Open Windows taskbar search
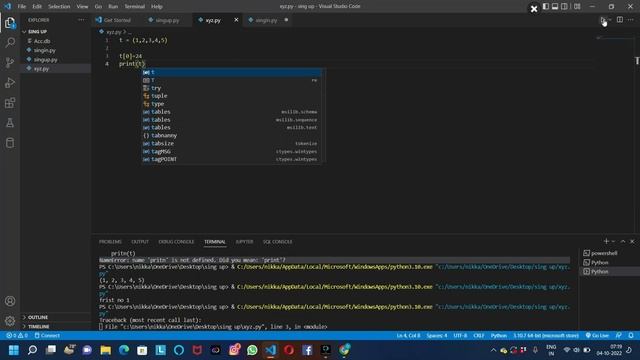Image resolution: width=640 pixels, height=360 pixels. coord(32,350)
